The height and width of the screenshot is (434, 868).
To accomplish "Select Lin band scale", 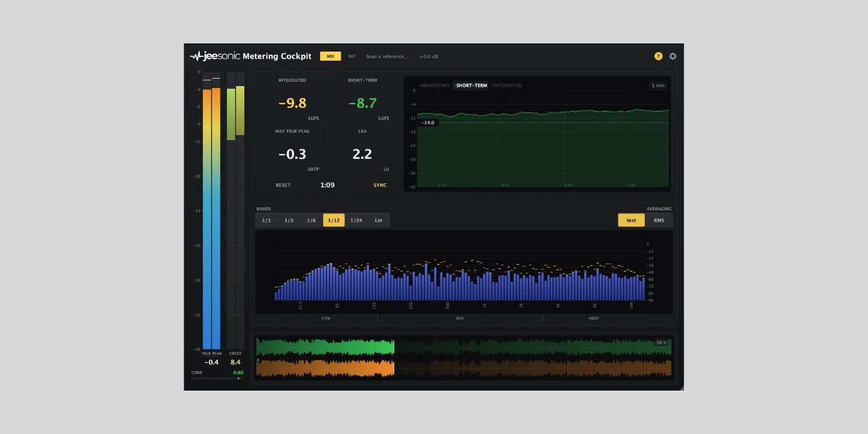I will pyautogui.click(x=378, y=220).
